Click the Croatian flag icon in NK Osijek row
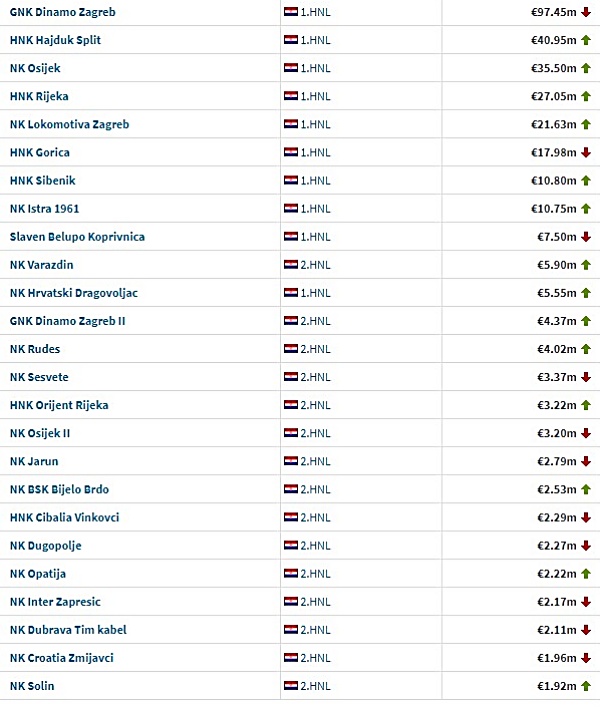 [x=291, y=68]
